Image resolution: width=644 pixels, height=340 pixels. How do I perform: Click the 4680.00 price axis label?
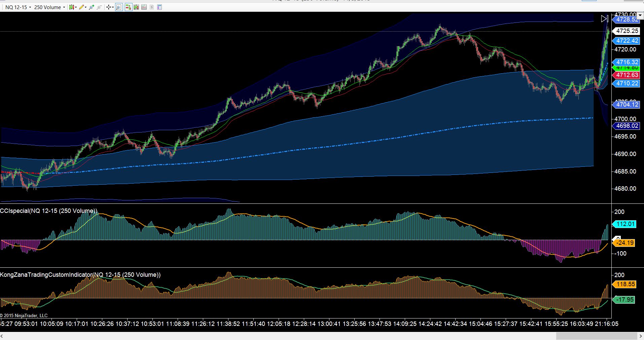pos(625,189)
